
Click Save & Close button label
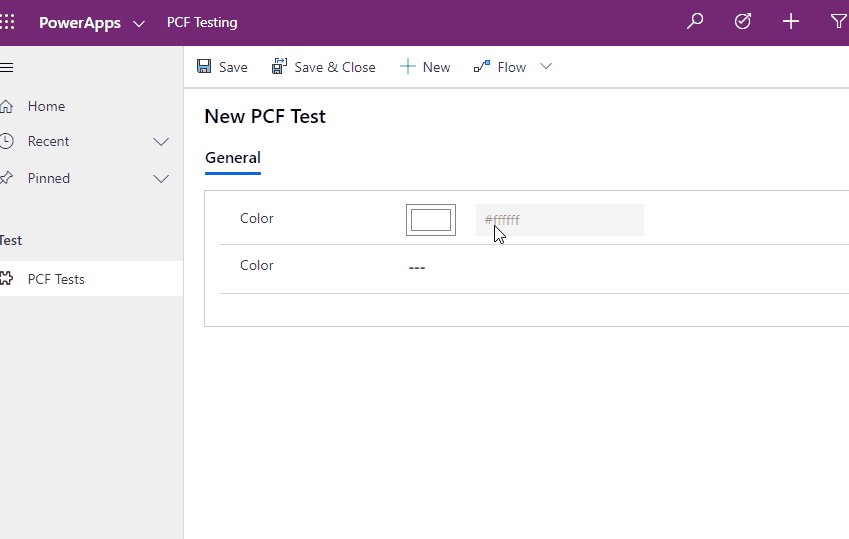point(335,67)
